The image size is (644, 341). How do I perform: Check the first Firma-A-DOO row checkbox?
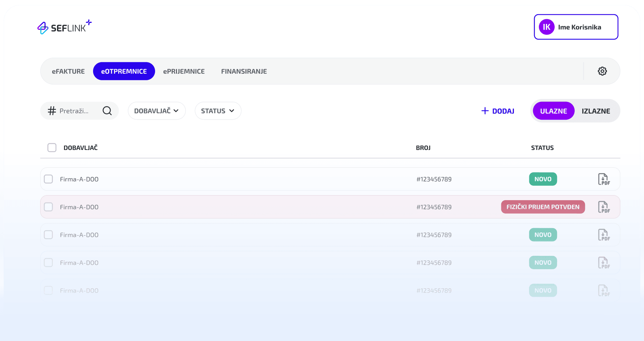49,179
